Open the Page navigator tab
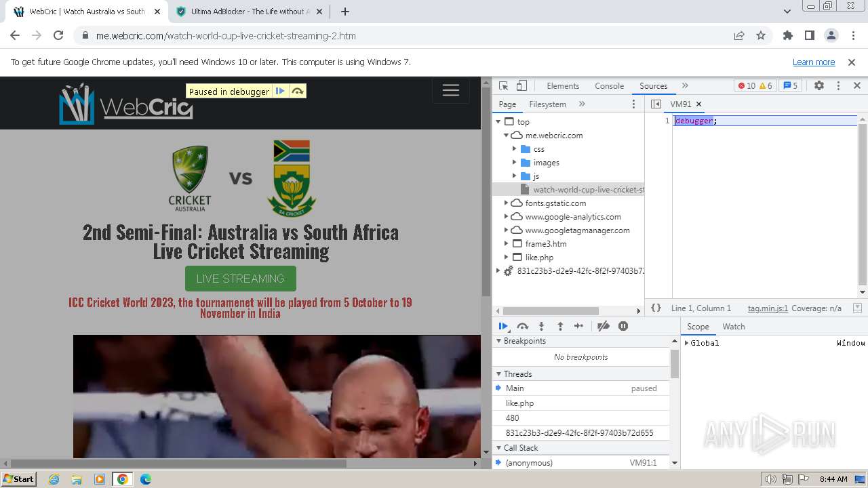 [507, 104]
